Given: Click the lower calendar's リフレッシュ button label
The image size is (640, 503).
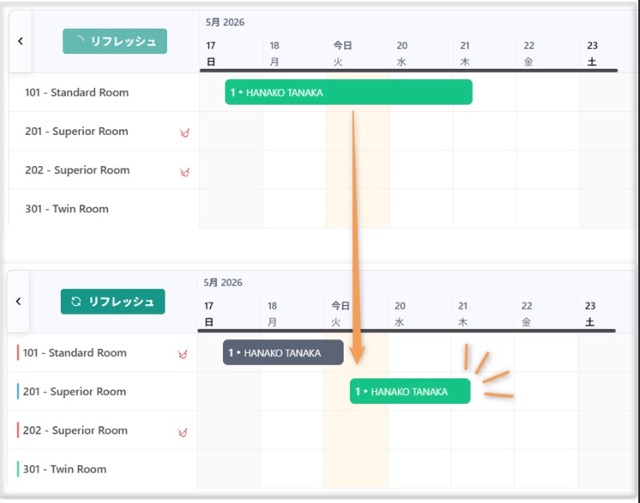Looking at the screenshot, I should pos(121,302).
